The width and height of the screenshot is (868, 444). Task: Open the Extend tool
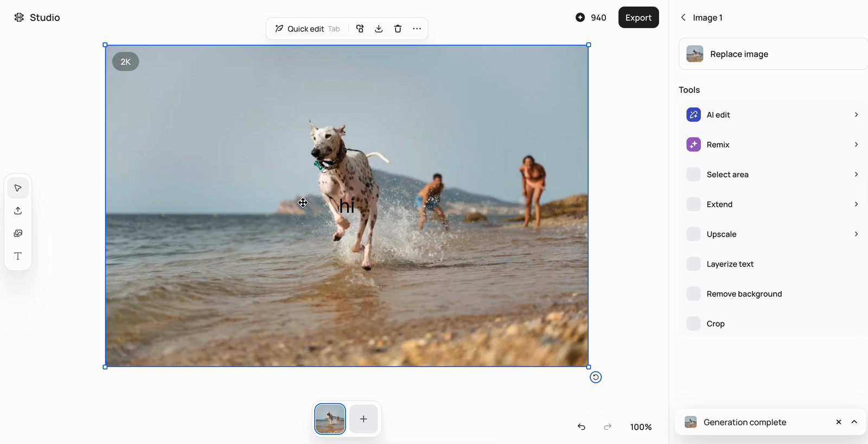773,204
